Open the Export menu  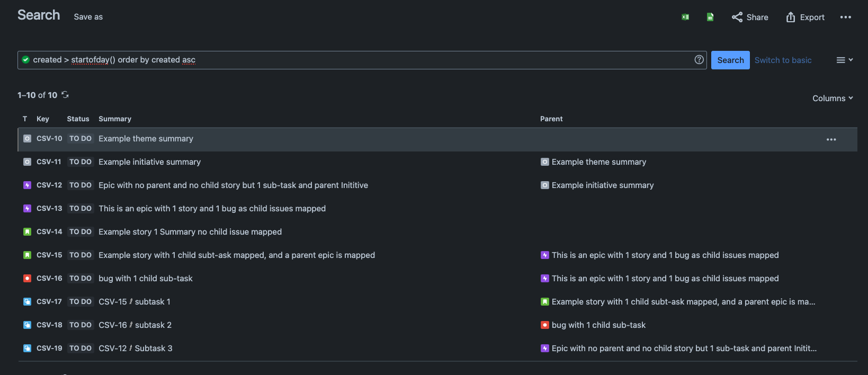(806, 17)
